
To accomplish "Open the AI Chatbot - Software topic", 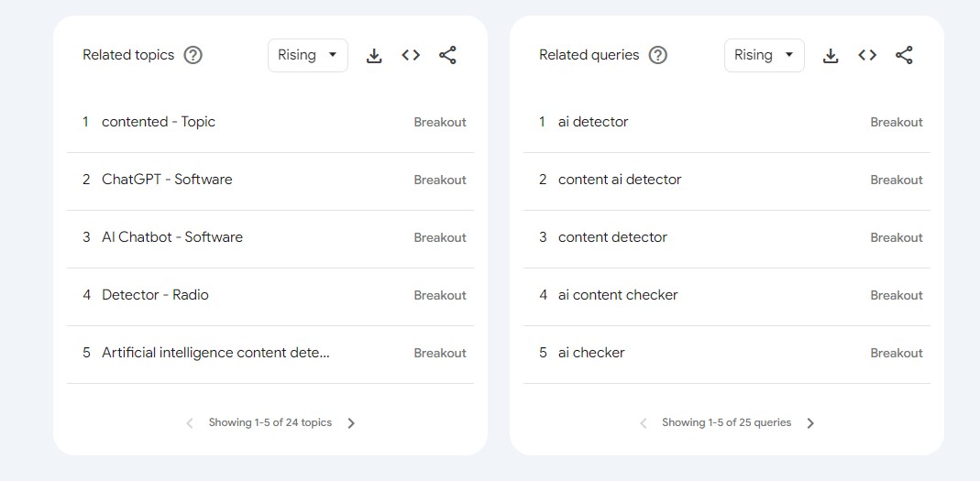I will point(172,237).
